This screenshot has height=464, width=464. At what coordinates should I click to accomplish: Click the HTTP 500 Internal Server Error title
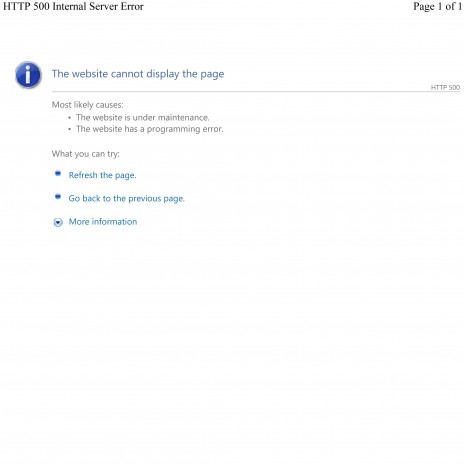click(73, 7)
